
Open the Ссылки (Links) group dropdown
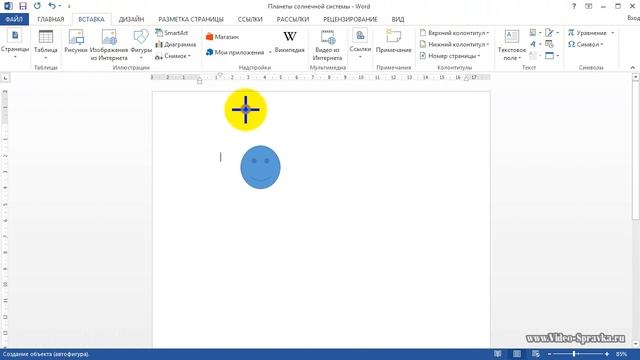(x=360, y=44)
